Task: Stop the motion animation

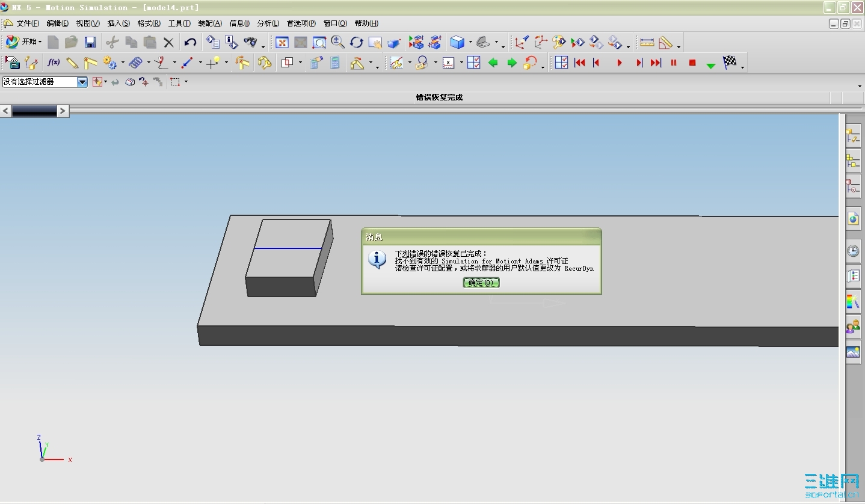Action: (692, 63)
